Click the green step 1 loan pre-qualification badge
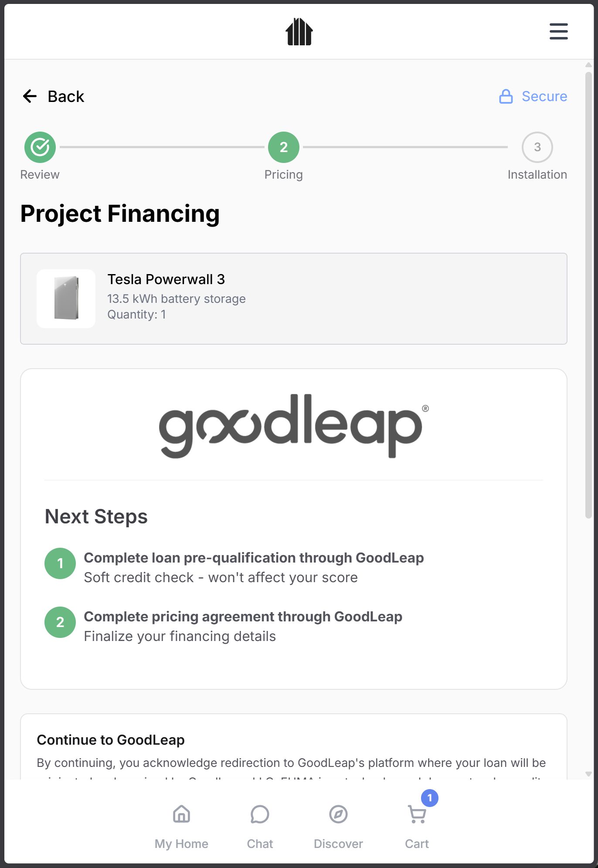The image size is (598, 868). tap(60, 563)
